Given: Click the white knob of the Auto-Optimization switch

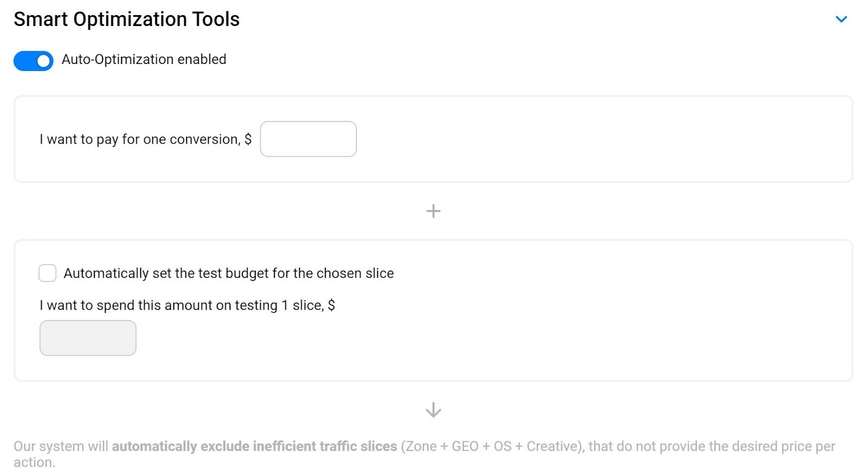Looking at the screenshot, I should pos(44,61).
